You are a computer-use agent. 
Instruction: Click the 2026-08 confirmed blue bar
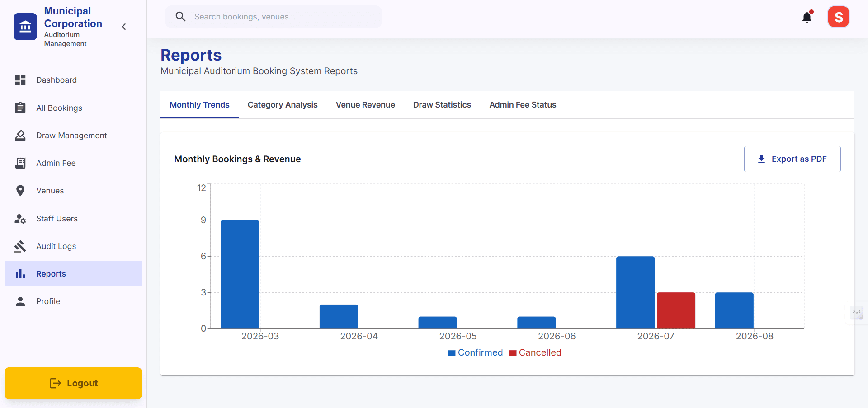734,310
